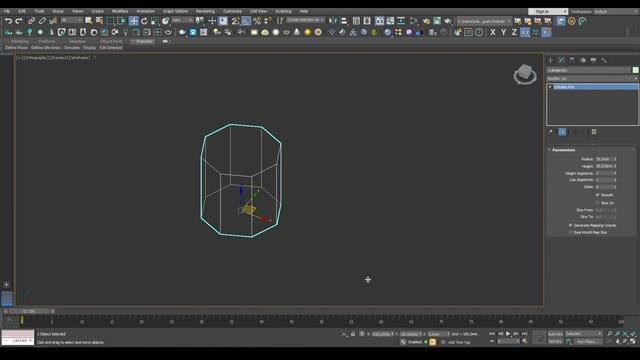Click the object color swatch
The height and width of the screenshot is (360, 640).
(x=635, y=70)
